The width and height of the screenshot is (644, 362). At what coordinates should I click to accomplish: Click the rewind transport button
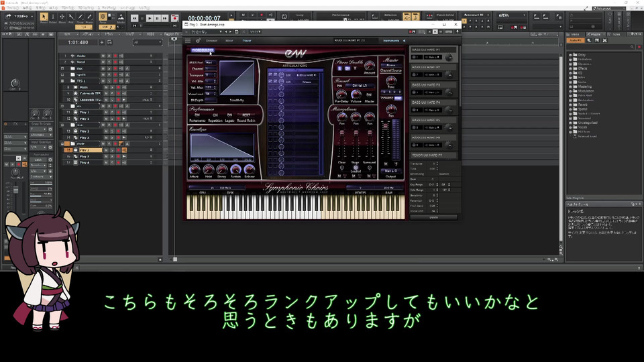click(134, 18)
